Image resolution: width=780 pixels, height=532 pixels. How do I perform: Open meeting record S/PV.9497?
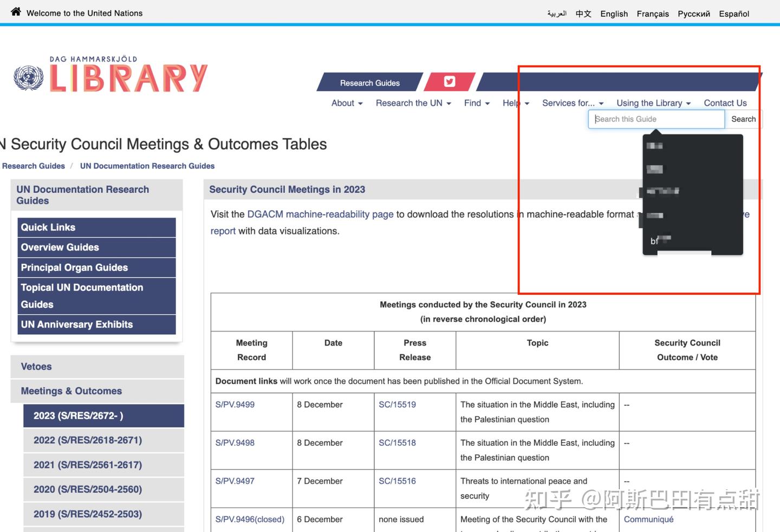tap(235, 481)
